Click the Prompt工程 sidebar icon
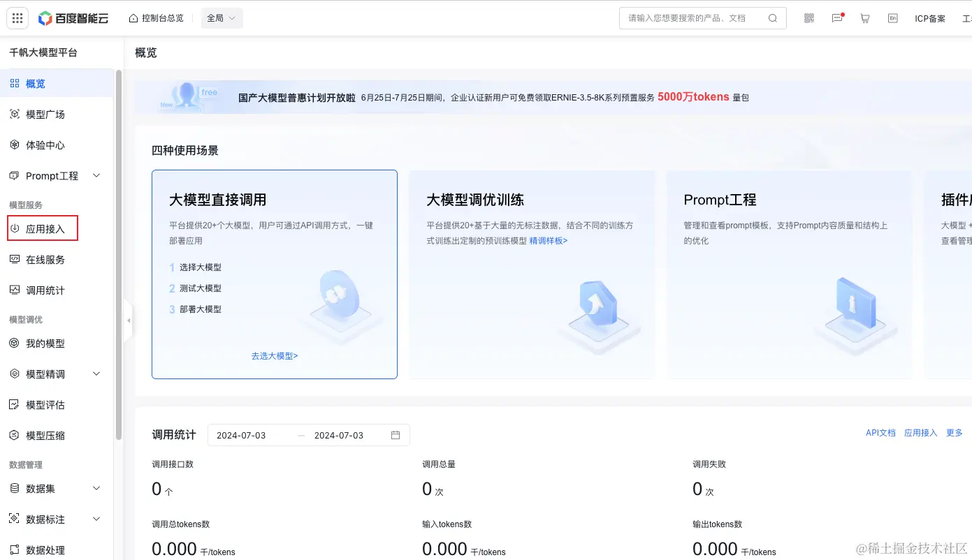Viewport: 972px width, 560px height. (14, 175)
